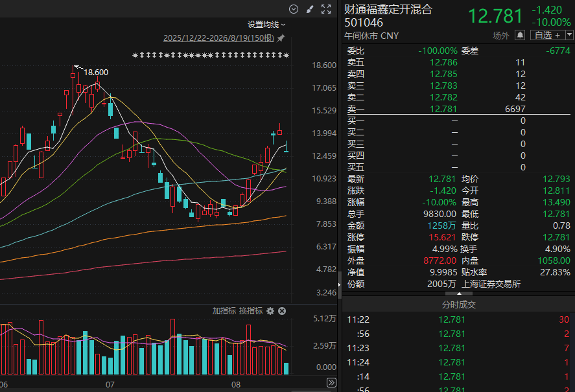The height and width of the screenshot is (392, 575).
Task: Collapse quote details with the up-triangle handle
Action: [x=459, y=294]
